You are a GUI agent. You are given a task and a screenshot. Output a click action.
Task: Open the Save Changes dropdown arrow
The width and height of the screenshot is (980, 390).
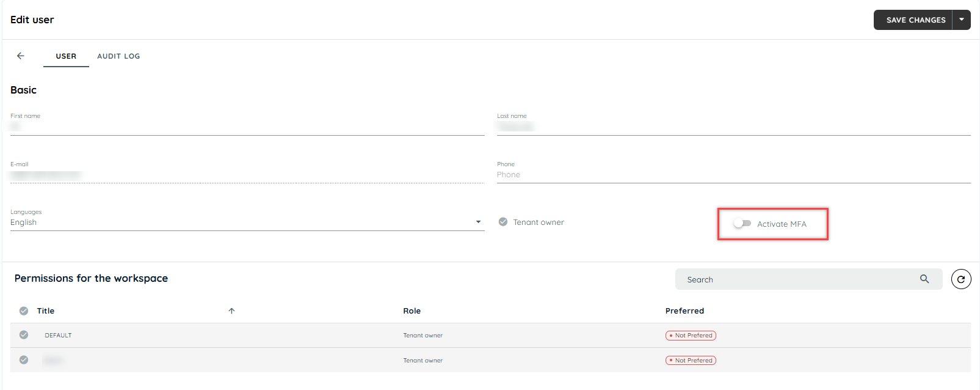pos(962,20)
